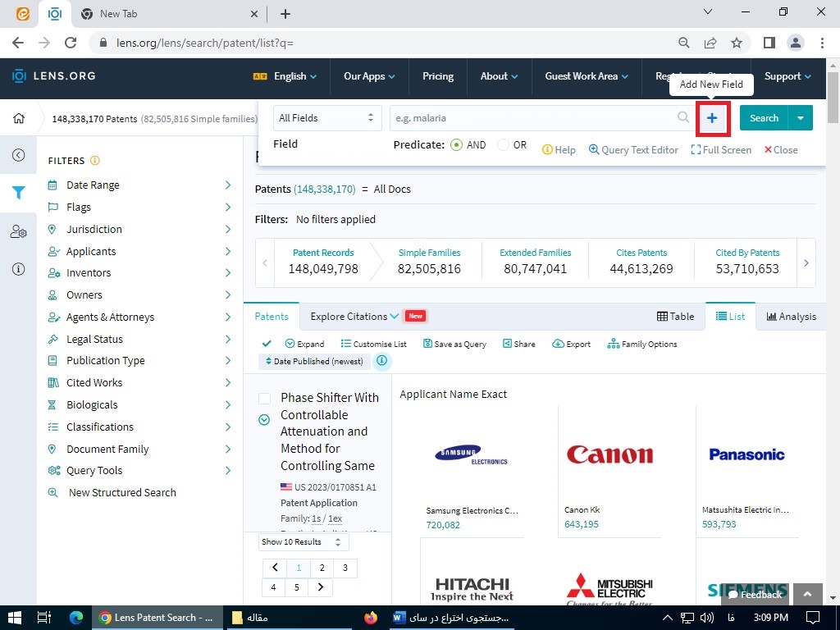
Task: Open the Pricing menu item
Action: pos(437,76)
